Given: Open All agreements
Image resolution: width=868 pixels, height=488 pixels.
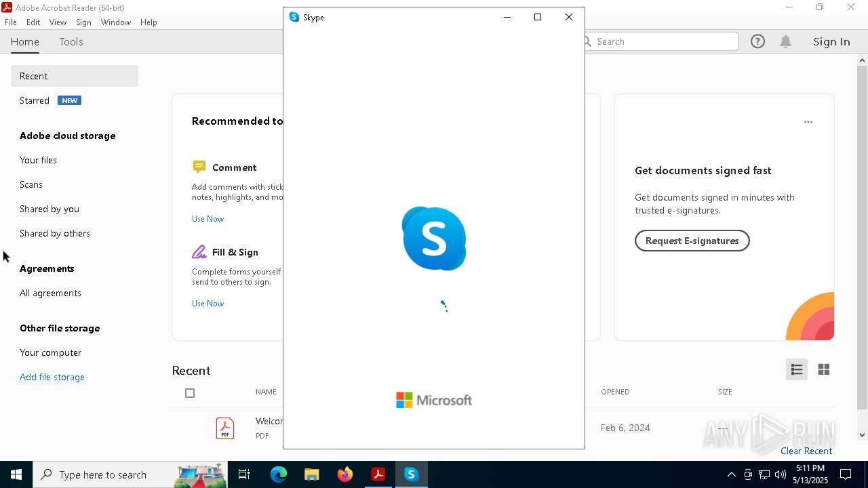Looking at the screenshot, I should (x=50, y=293).
